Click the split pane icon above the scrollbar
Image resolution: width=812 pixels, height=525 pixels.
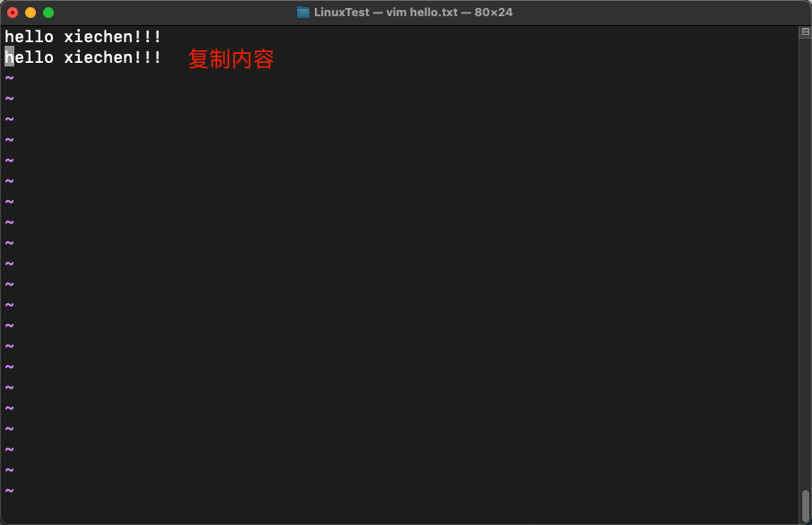coord(805,31)
